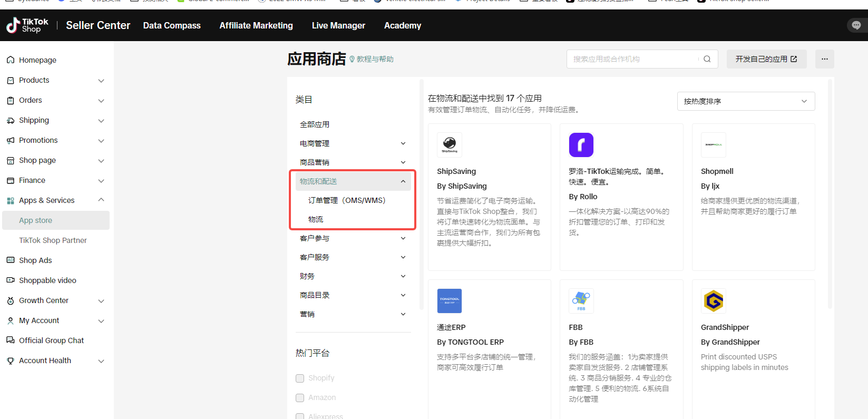Open the three-dot more options button
This screenshot has height=419, width=868.
(x=824, y=59)
